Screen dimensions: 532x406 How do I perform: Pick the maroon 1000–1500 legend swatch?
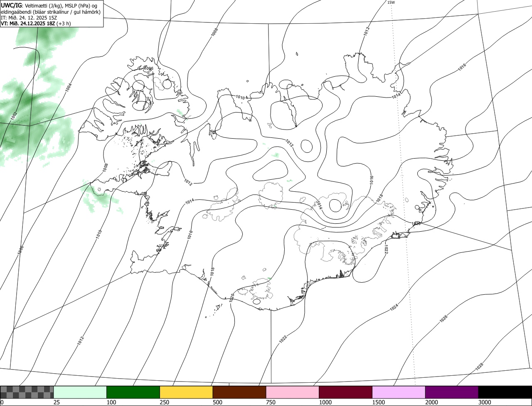[x=346, y=392]
